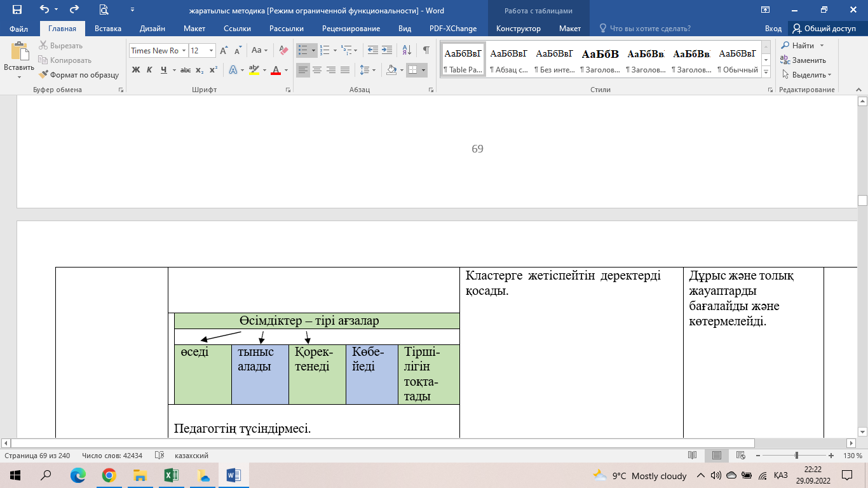The width and height of the screenshot is (868, 488).
Task: Pick the red font color swatch
Action: click(x=276, y=70)
